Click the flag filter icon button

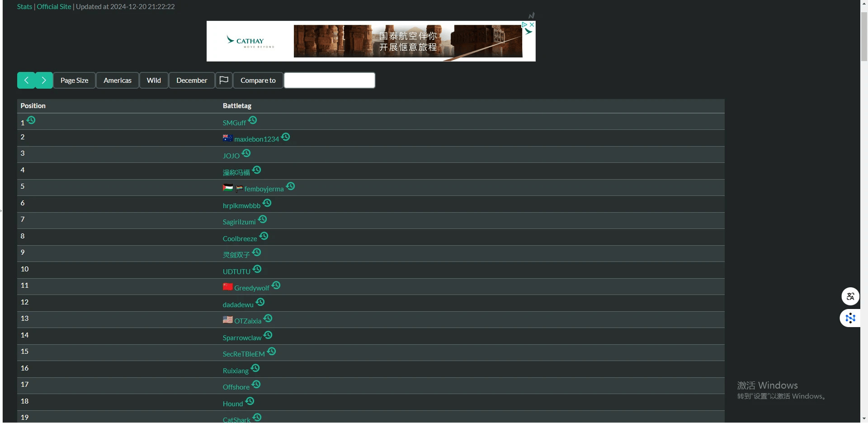(224, 81)
